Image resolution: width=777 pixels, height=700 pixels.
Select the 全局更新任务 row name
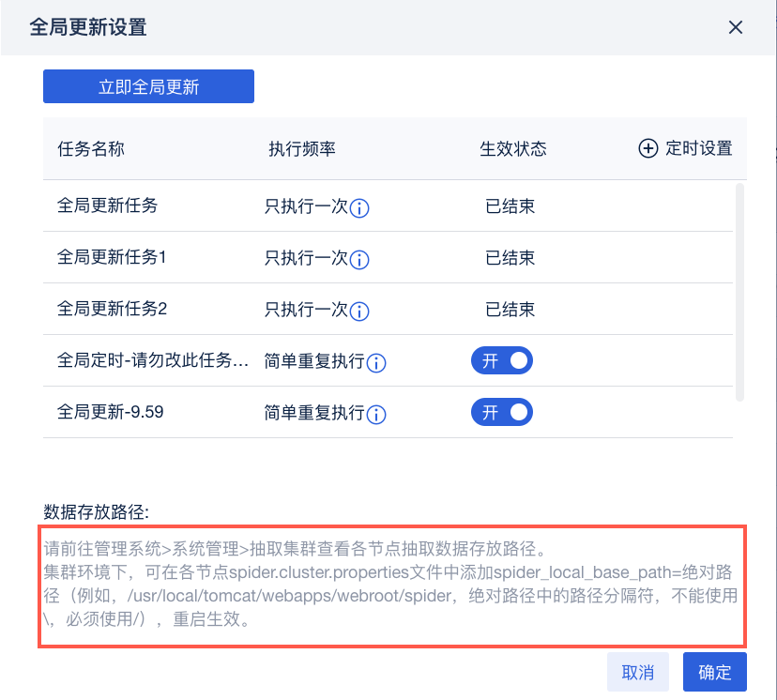pos(107,205)
